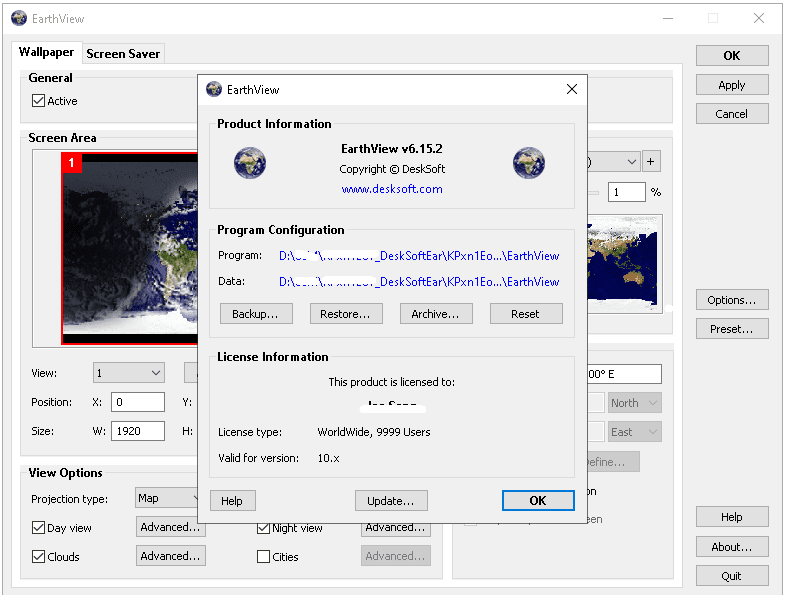Open the www.desksoft.com link

pos(392,189)
